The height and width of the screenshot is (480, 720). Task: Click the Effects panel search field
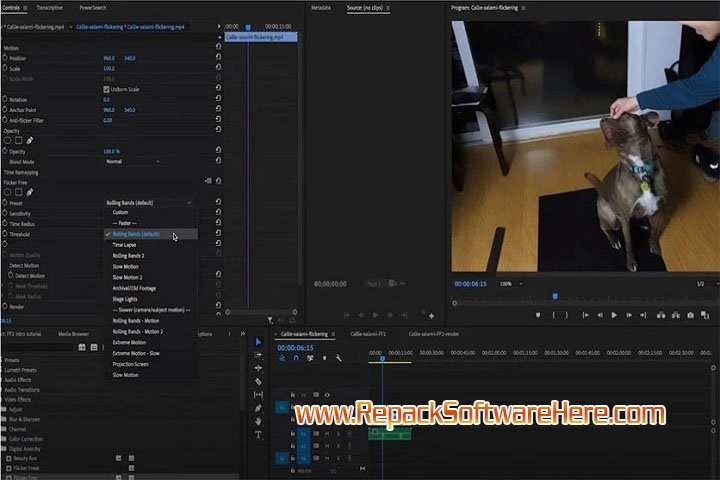click(x=39, y=348)
